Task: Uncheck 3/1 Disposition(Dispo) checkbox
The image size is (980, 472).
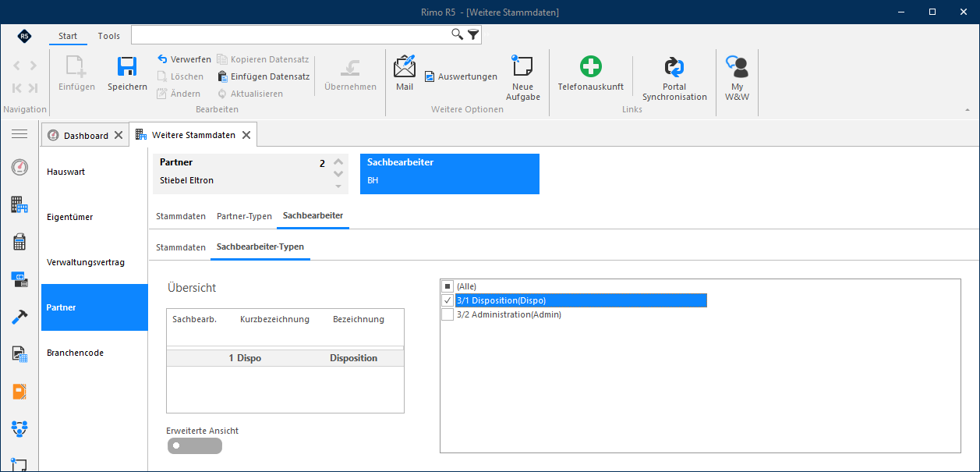Action: 448,300
